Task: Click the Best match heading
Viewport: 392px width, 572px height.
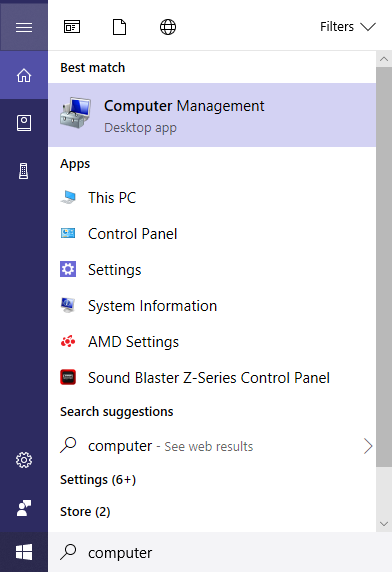Action: click(93, 68)
